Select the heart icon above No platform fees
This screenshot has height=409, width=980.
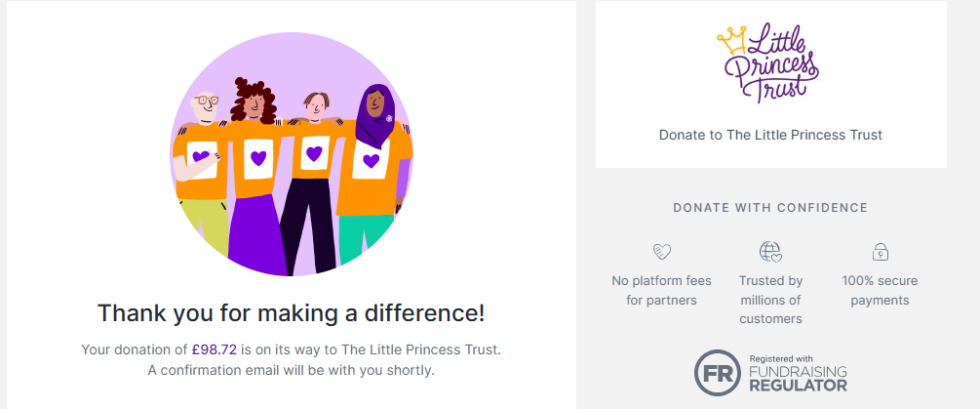pos(661,252)
